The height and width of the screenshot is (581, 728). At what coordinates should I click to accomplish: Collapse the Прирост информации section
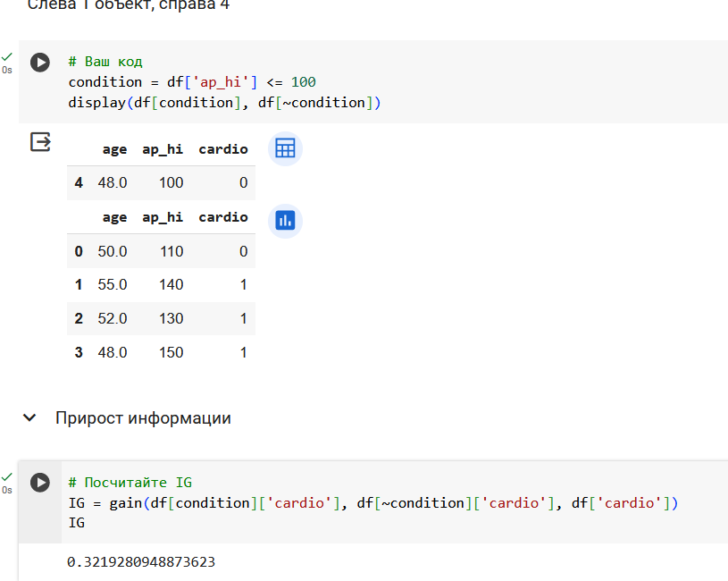tap(29, 418)
